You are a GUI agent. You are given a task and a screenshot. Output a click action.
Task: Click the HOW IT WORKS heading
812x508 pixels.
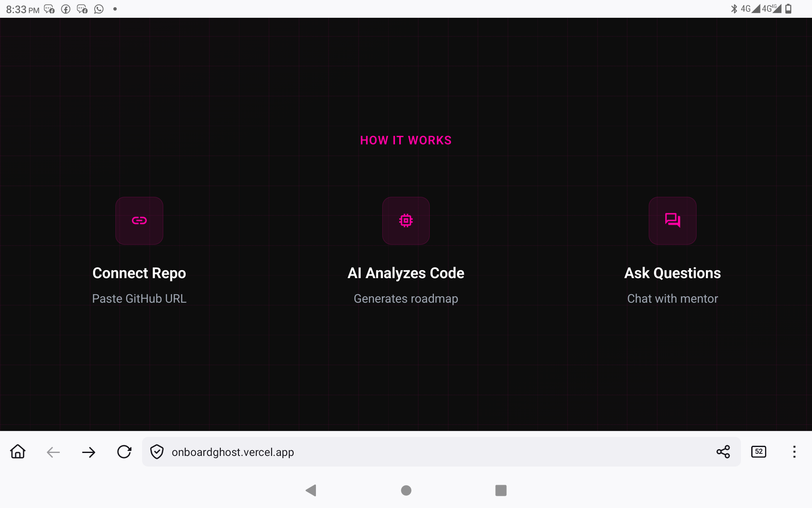pos(406,141)
